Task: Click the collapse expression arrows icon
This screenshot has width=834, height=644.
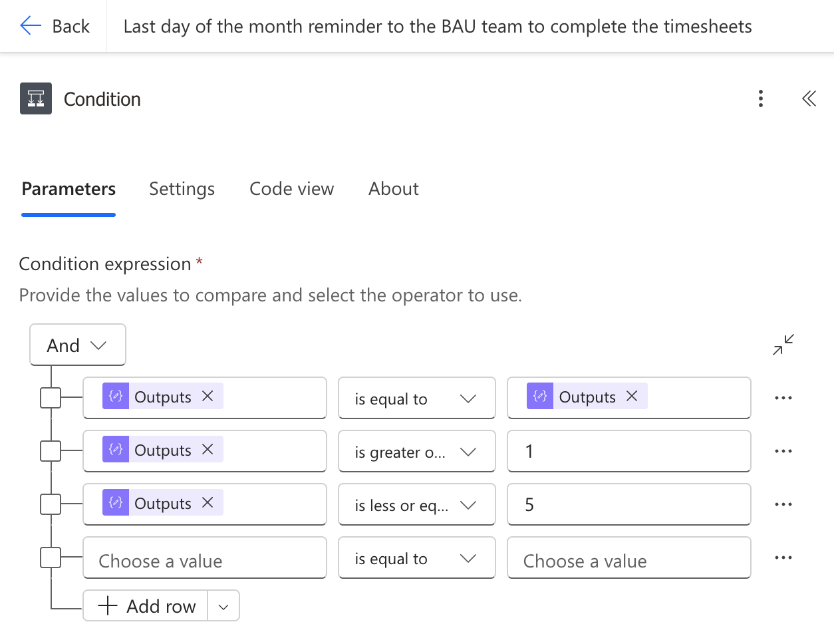Action: pyautogui.click(x=783, y=345)
